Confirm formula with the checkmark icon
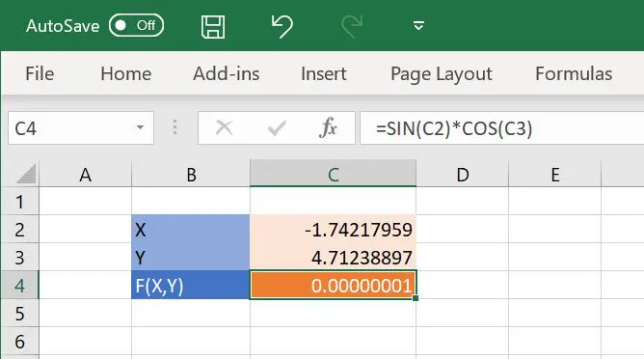 [277, 128]
